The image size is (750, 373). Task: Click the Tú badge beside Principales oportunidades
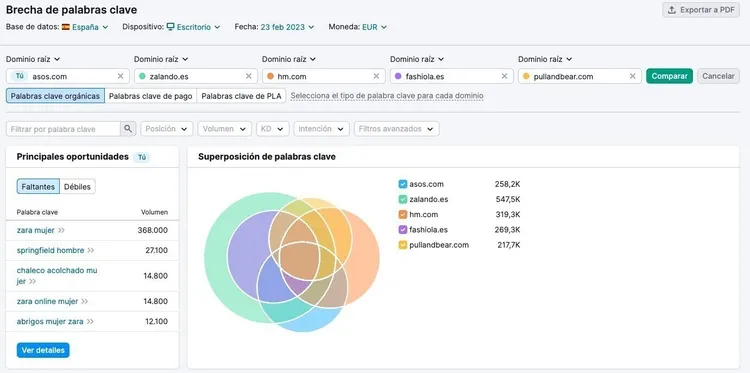click(x=141, y=157)
